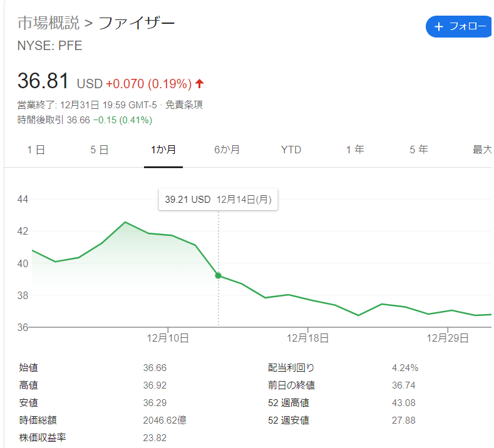Viewport: 494px width, 448px height.
Task: Click the 39.21 USD chart tooltip
Action: coord(218,200)
